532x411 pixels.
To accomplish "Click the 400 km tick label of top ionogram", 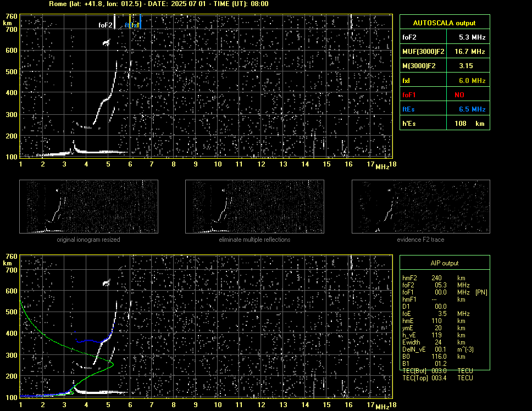I will (x=12, y=92).
